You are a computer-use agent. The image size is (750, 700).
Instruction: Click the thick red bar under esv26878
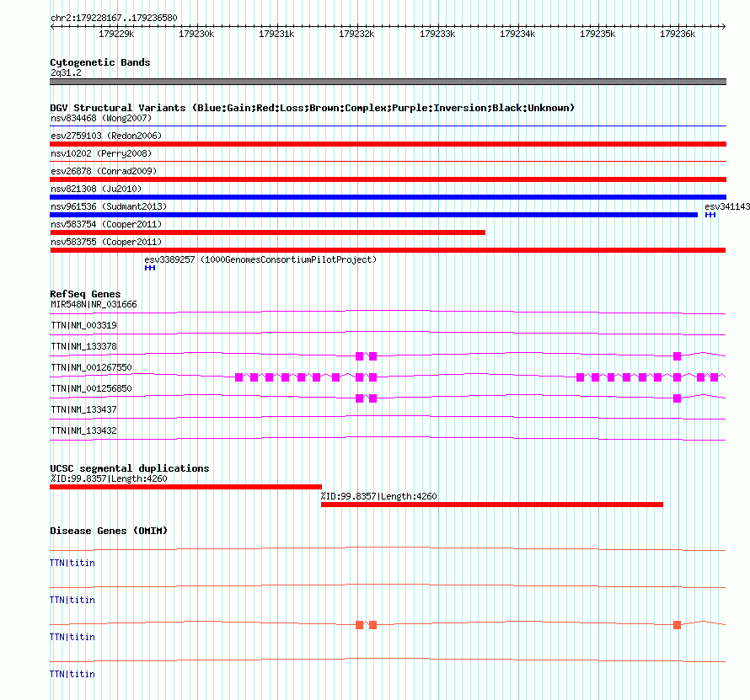coord(388,179)
